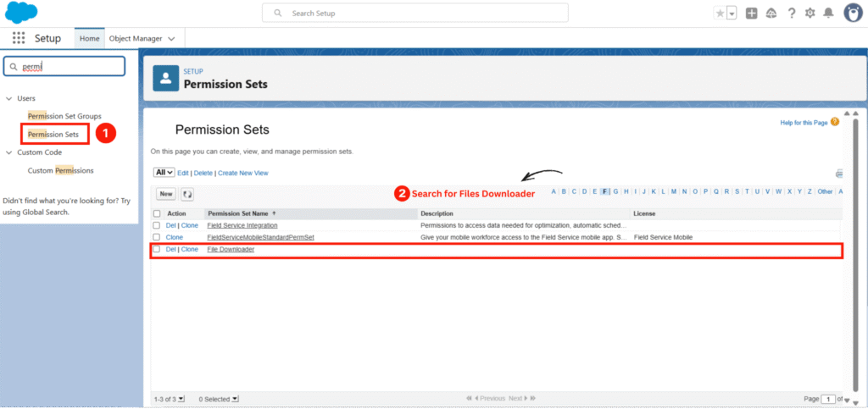Image resolution: width=868 pixels, height=409 pixels.
Task: Sort by the Description column header
Action: (x=437, y=213)
